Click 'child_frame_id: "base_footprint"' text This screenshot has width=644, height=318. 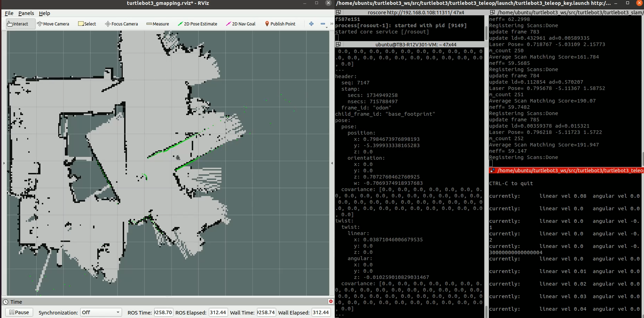click(x=385, y=114)
